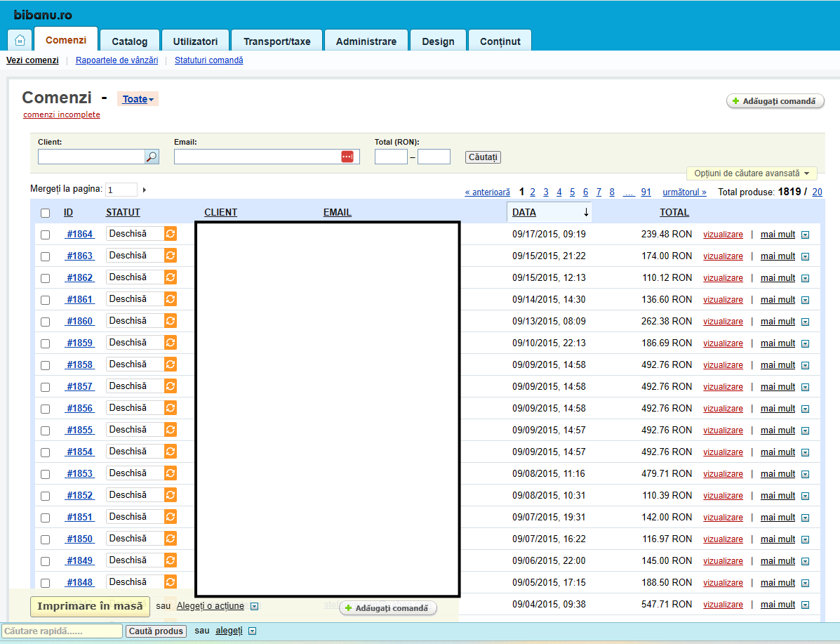This screenshot has height=644, width=840.
Task: Click Imprimare în masă button
Action: click(90, 607)
